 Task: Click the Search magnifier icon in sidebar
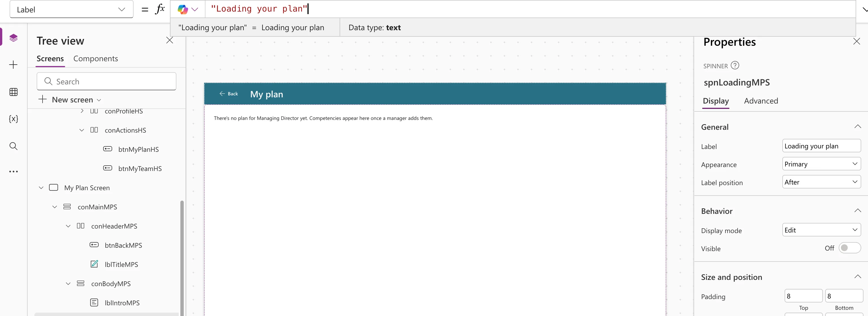(x=14, y=146)
